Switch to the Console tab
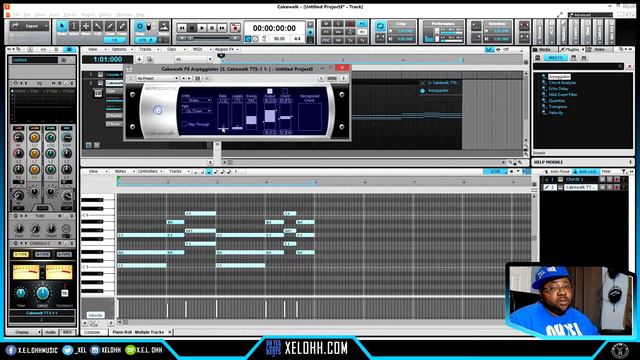Image resolution: width=640 pixels, height=360 pixels. click(92, 332)
